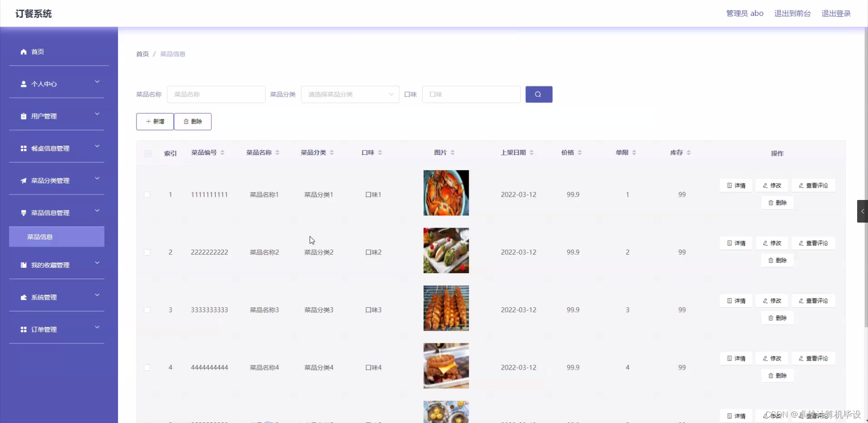This screenshot has width=868, height=423.
Task: Click the trash icon on the 删除 button
Action: (187, 121)
